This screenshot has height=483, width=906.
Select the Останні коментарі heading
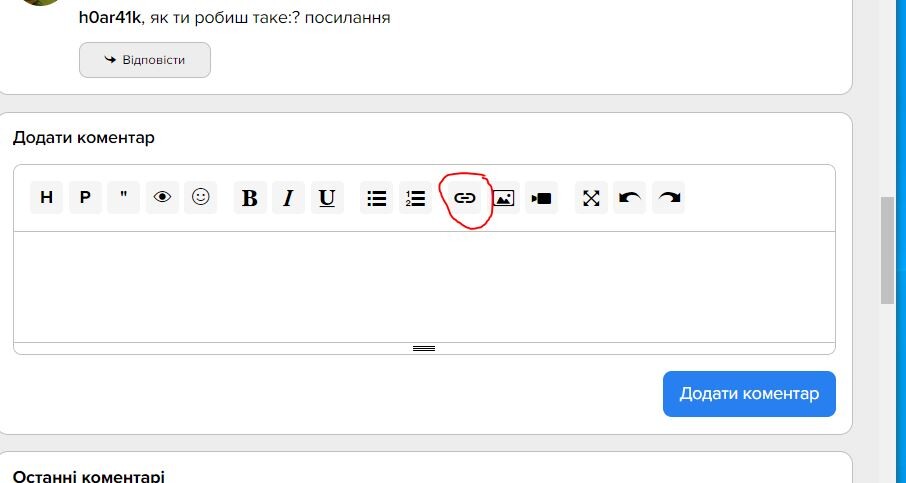[88, 477]
